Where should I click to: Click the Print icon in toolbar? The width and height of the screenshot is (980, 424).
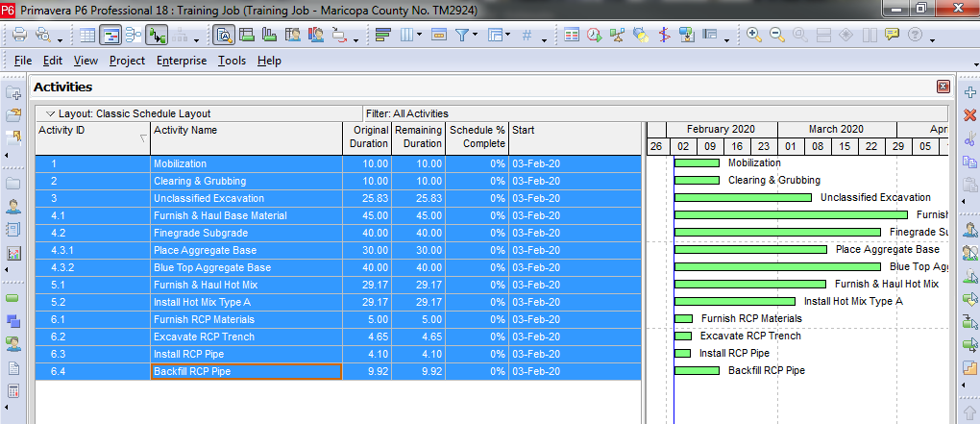[20, 36]
